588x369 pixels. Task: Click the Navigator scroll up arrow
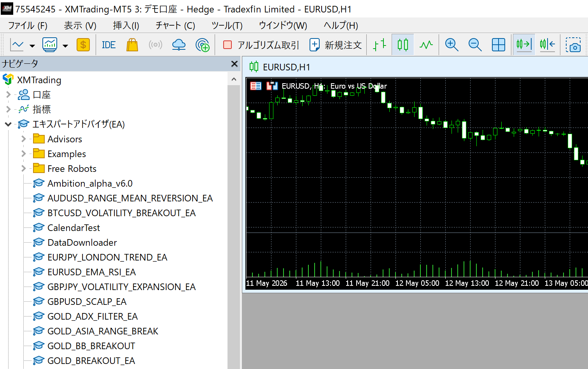coord(234,79)
